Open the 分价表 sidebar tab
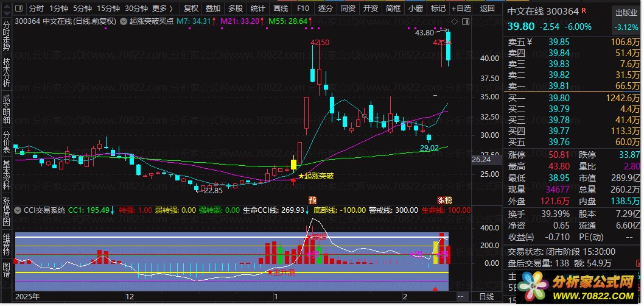The height and width of the screenshot is (306, 644). (6, 142)
